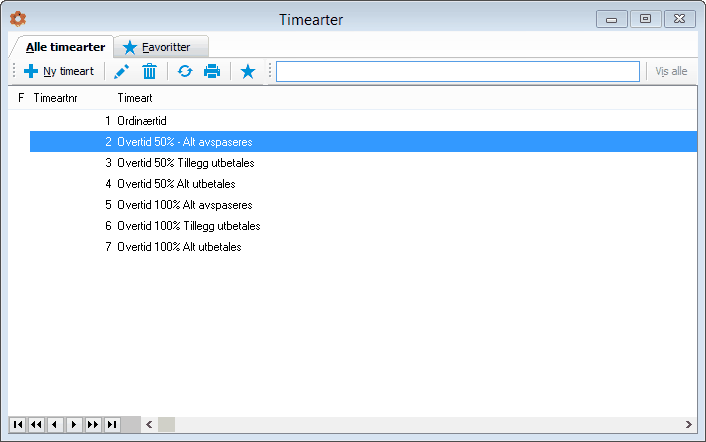This screenshot has width=706, height=442.
Task: Go to next record arrow
Action: pyautogui.click(x=74, y=424)
